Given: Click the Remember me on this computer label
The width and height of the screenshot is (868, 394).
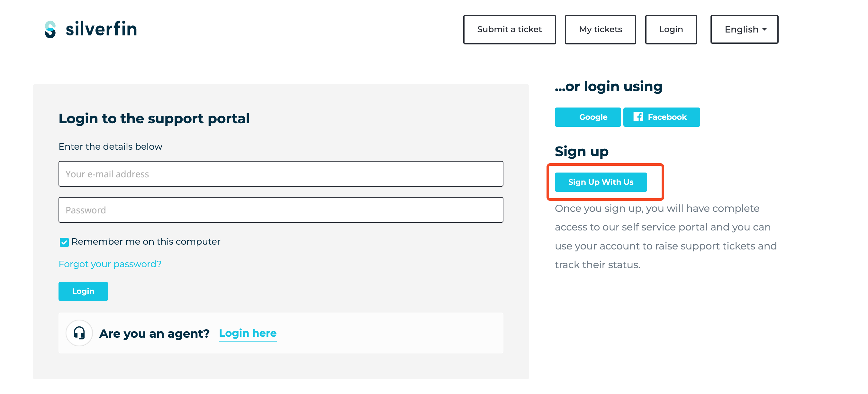Looking at the screenshot, I should tap(146, 241).
